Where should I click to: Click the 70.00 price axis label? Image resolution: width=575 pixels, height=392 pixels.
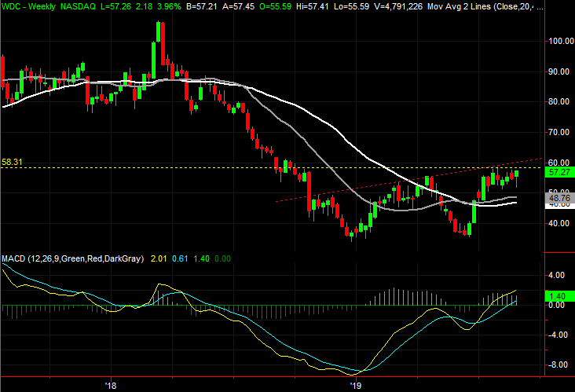coord(558,132)
